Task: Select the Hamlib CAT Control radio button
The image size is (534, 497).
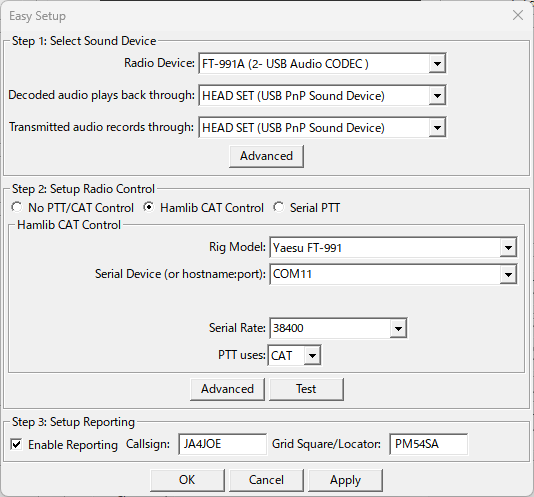Action: (148, 207)
